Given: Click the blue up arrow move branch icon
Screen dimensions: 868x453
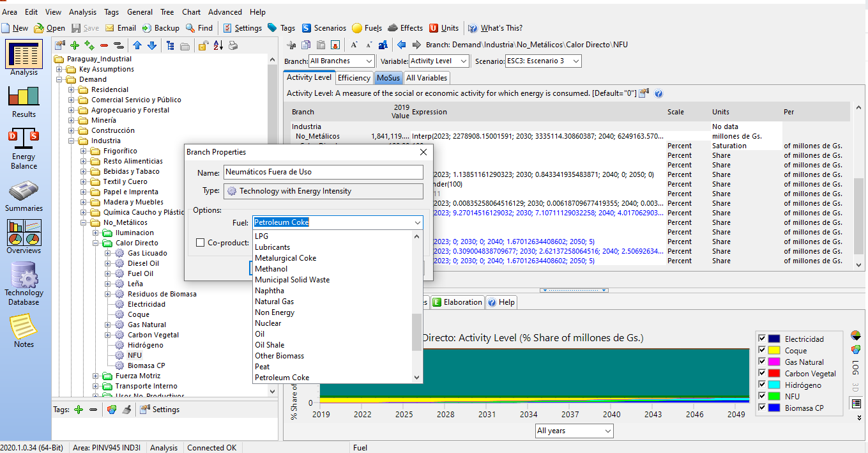Looking at the screenshot, I should [x=137, y=45].
